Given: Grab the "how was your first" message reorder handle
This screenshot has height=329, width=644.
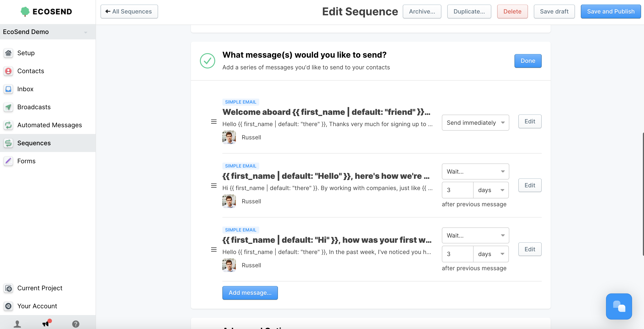Looking at the screenshot, I should [x=214, y=250].
